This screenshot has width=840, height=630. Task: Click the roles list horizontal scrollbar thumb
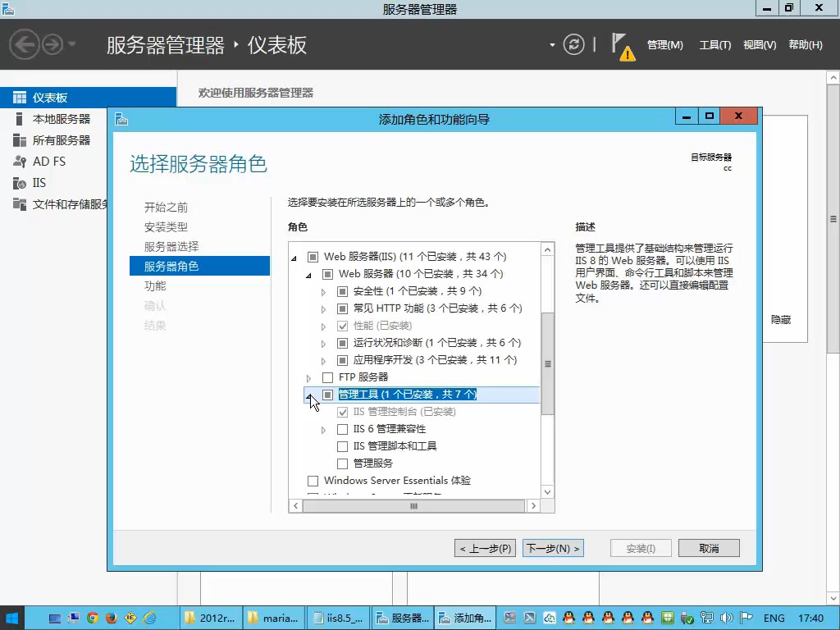click(x=413, y=505)
